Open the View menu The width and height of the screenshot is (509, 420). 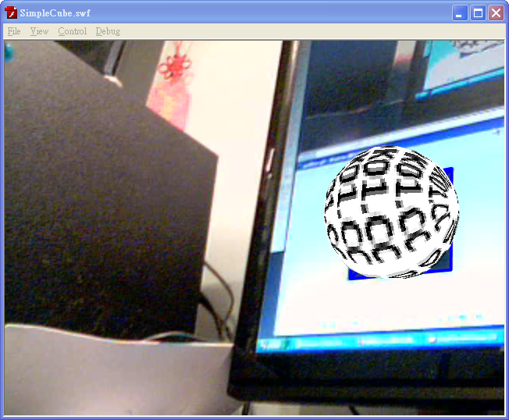click(x=39, y=31)
